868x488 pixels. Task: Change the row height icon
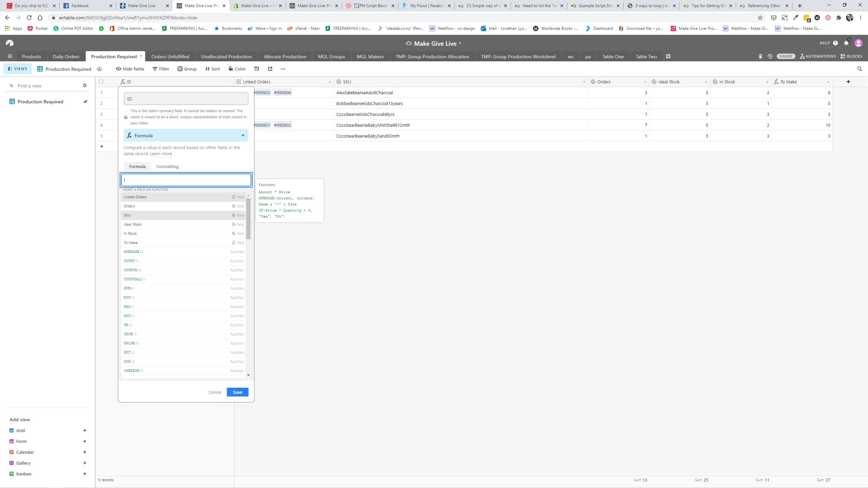(257, 69)
